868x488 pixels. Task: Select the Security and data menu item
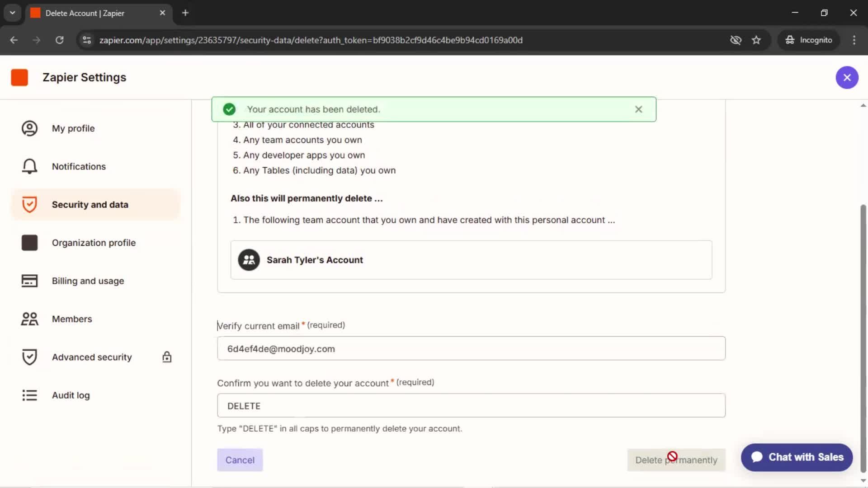click(x=95, y=205)
